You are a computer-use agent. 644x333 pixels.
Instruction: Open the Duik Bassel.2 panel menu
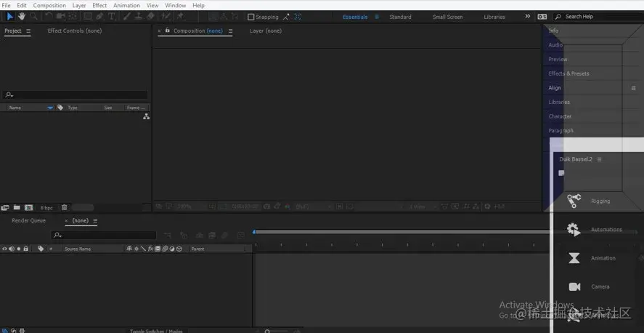(x=599, y=159)
